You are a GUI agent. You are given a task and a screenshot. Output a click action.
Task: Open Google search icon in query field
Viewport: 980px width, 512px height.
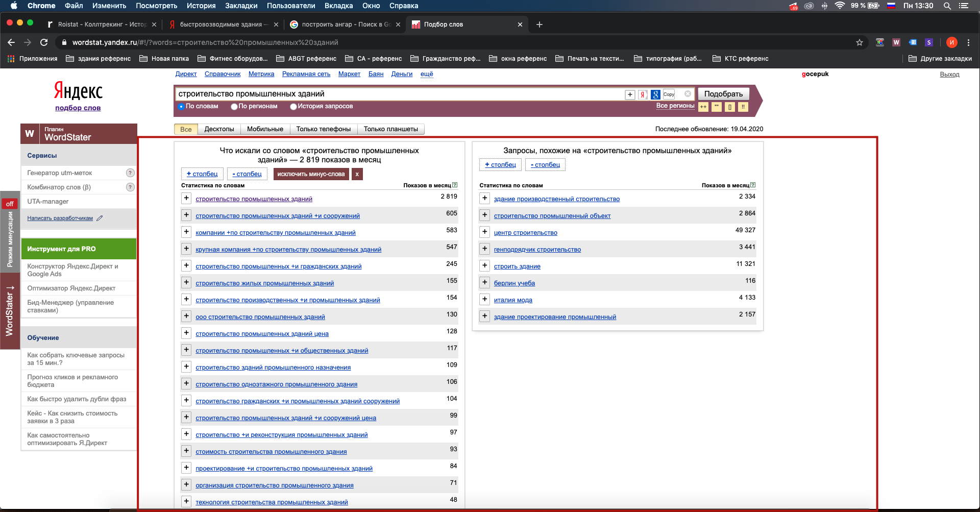[655, 94]
